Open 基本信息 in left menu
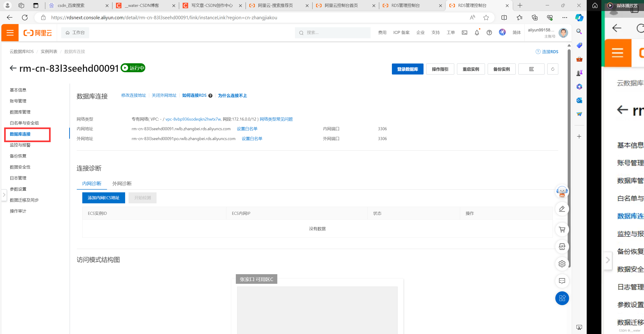This screenshot has height=334, width=644. pos(18,90)
